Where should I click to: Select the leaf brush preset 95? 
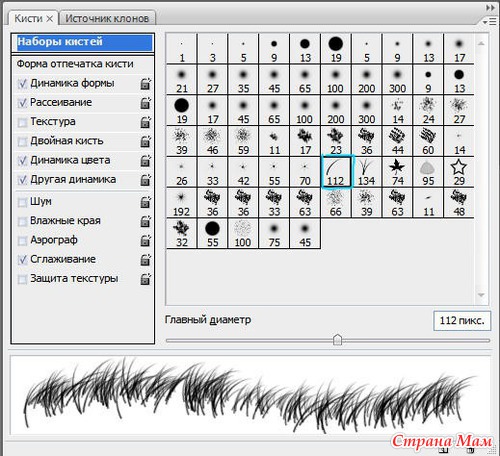click(428, 172)
